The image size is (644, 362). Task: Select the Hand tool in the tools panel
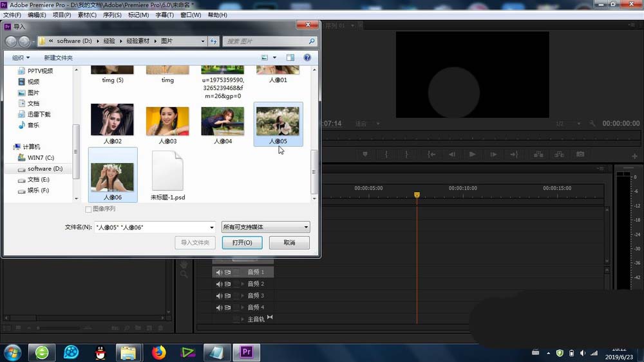pyautogui.click(x=184, y=264)
